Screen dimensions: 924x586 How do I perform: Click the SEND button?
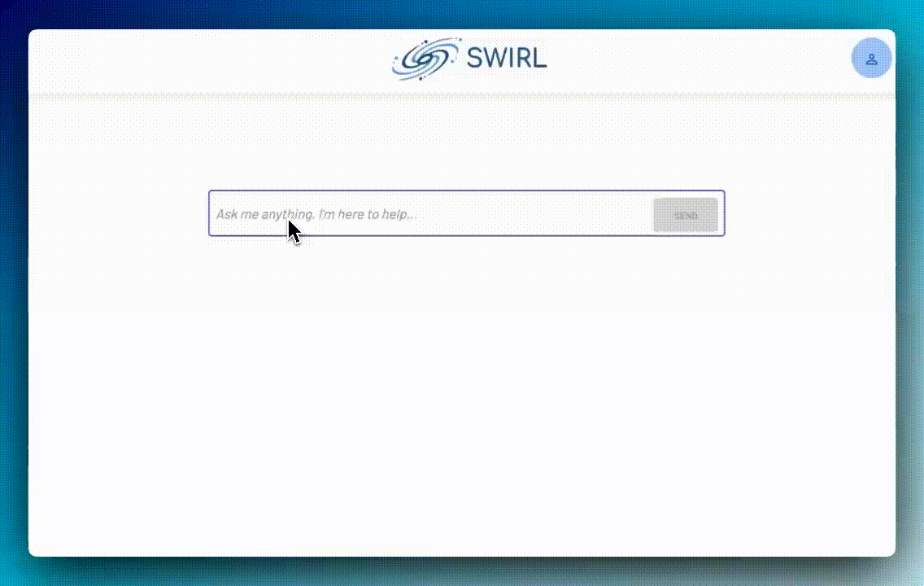tap(686, 215)
